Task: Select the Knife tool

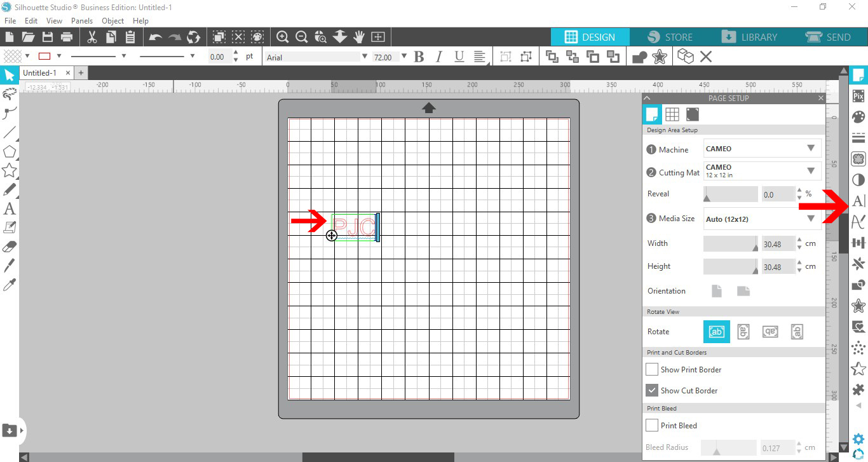Action: (10, 266)
